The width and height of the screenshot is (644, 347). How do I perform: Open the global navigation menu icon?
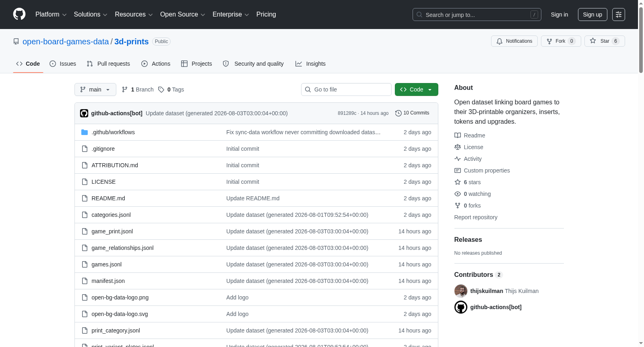click(619, 15)
